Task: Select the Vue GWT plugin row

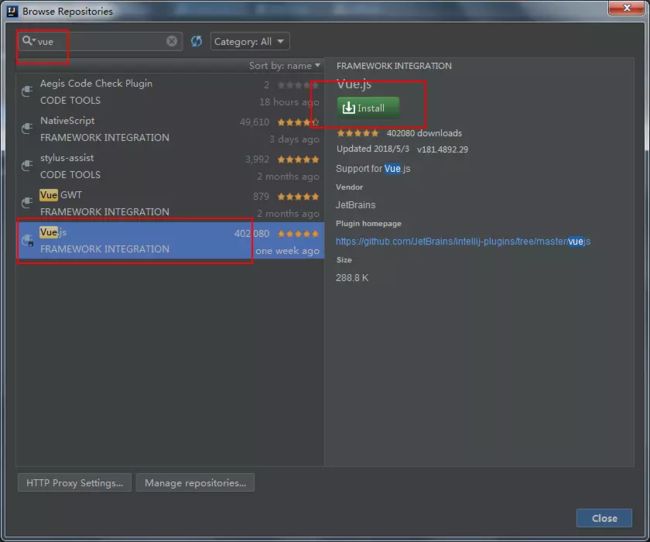Action: pos(170,203)
